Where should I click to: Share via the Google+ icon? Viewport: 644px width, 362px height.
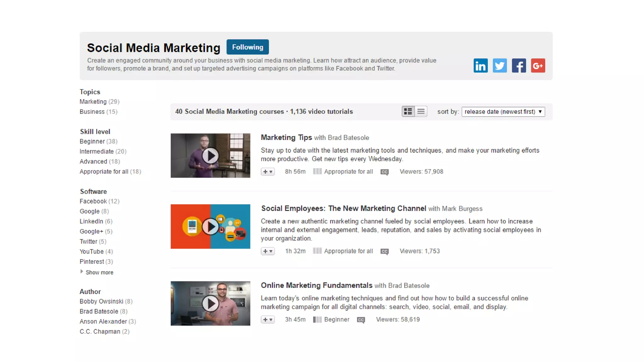click(x=538, y=66)
